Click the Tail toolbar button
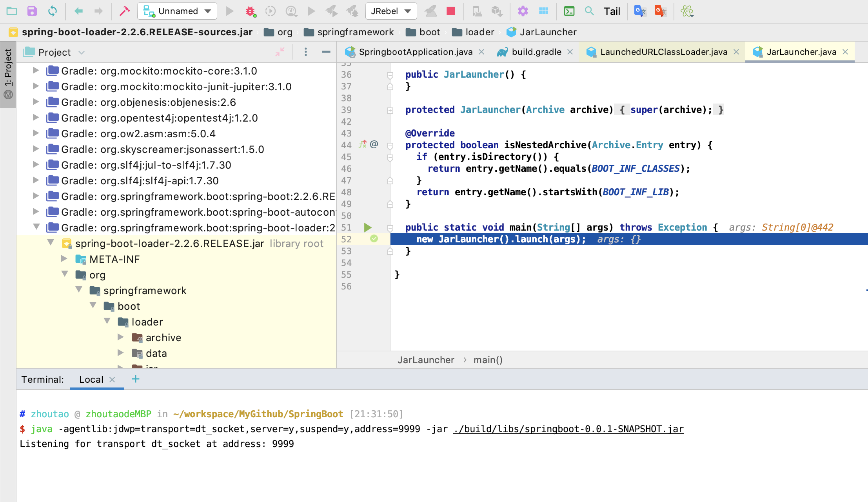 coord(612,11)
